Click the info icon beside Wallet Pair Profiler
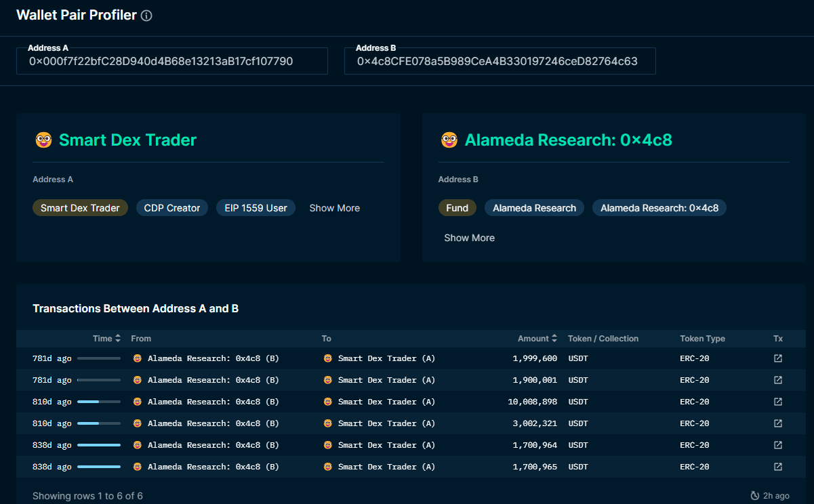Image resolution: width=814 pixels, height=504 pixels. tap(146, 16)
